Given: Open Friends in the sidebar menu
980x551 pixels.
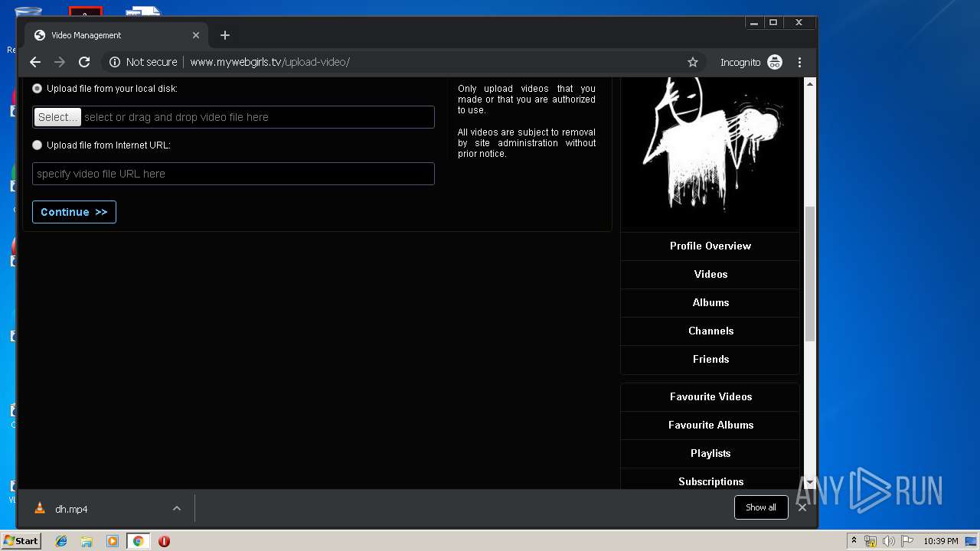Looking at the screenshot, I should 710,359.
